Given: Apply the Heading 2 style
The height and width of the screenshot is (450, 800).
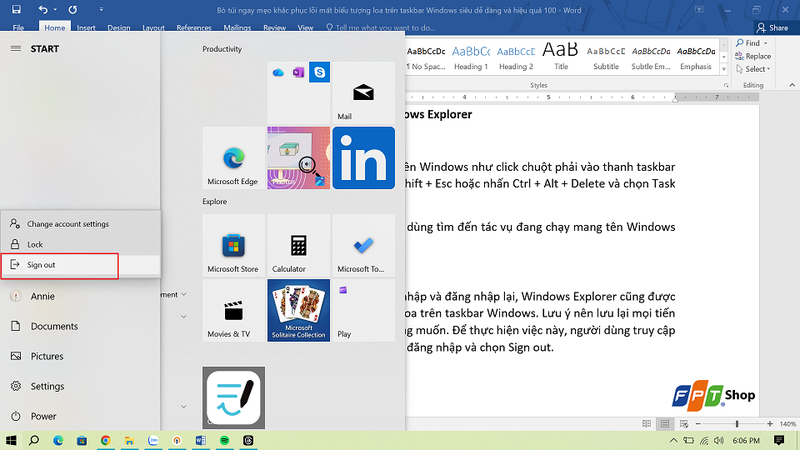Looking at the screenshot, I should pyautogui.click(x=516, y=57).
